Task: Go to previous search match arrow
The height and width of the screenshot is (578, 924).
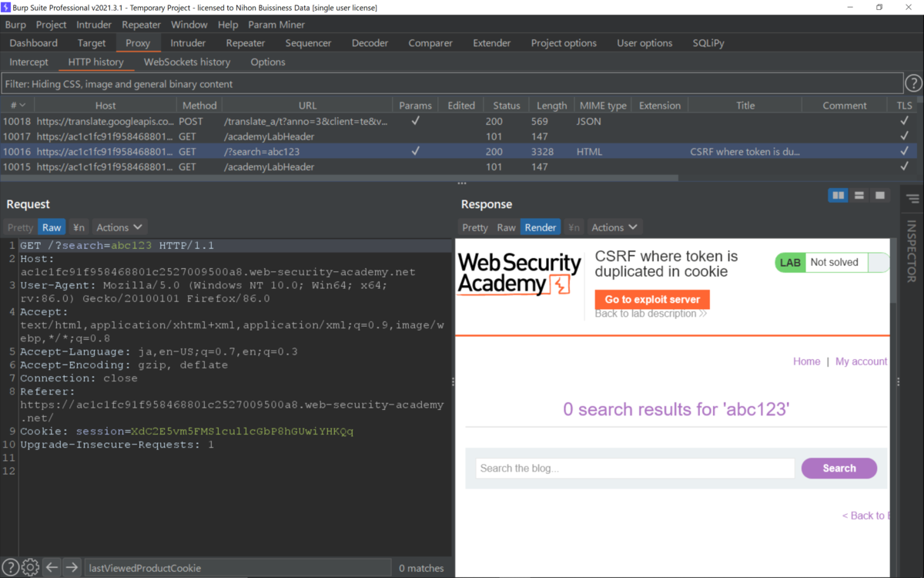Action: pos(52,567)
